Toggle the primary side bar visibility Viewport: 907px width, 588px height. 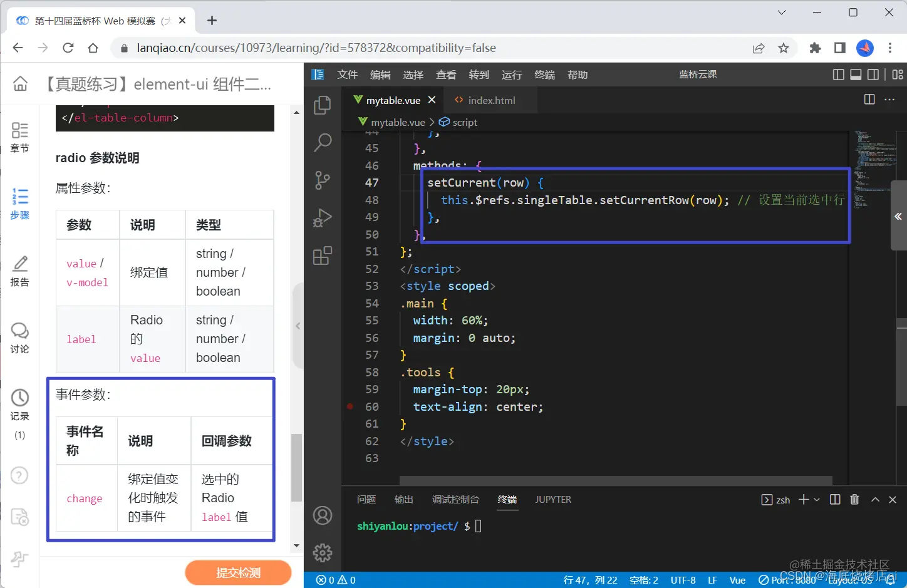pyautogui.click(x=838, y=74)
